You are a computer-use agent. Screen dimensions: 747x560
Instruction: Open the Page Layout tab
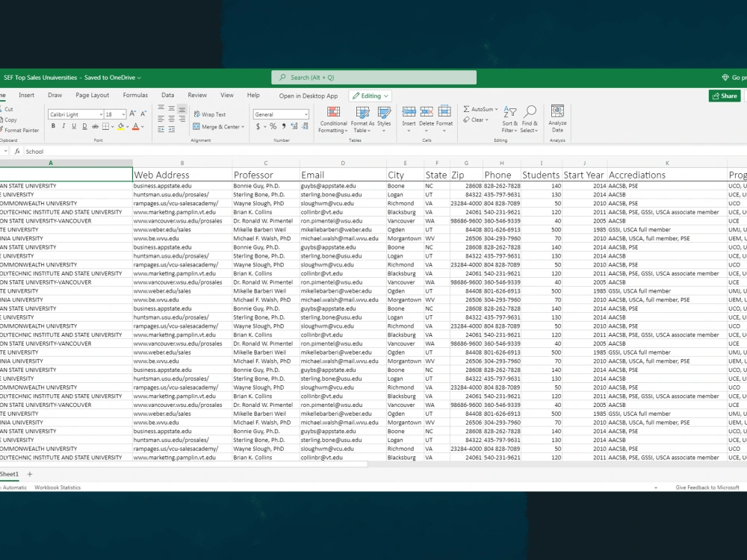pyautogui.click(x=93, y=96)
